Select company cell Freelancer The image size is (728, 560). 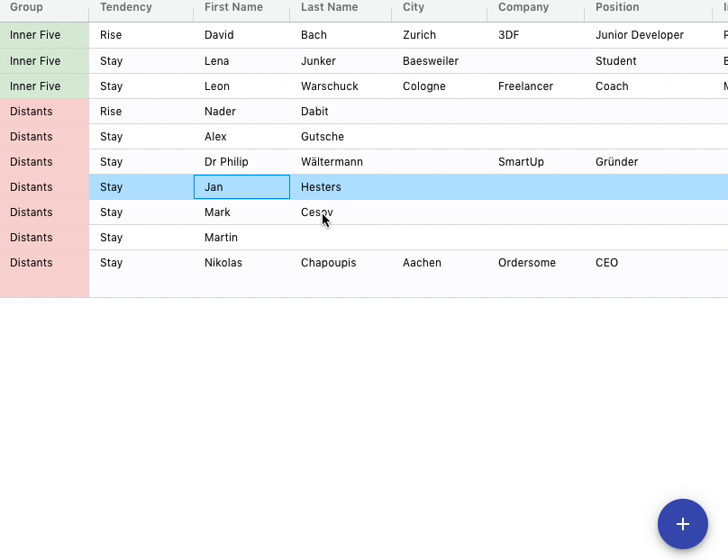click(536, 86)
